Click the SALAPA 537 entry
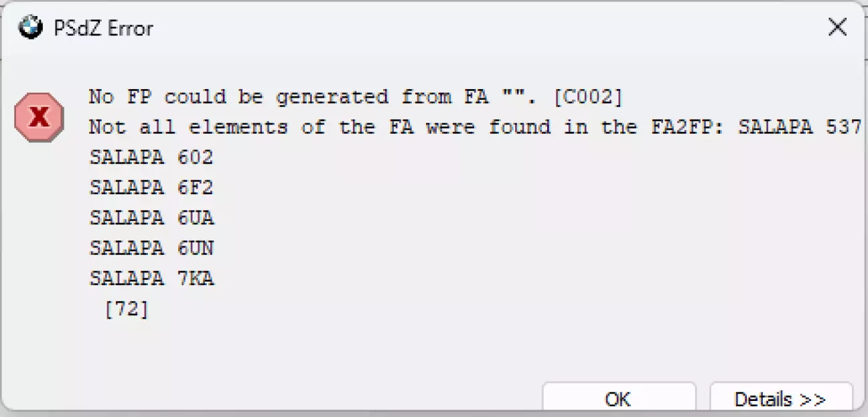The width and height of the screenshot is (868, 417). pyautogui.click(x=800, y=127)
